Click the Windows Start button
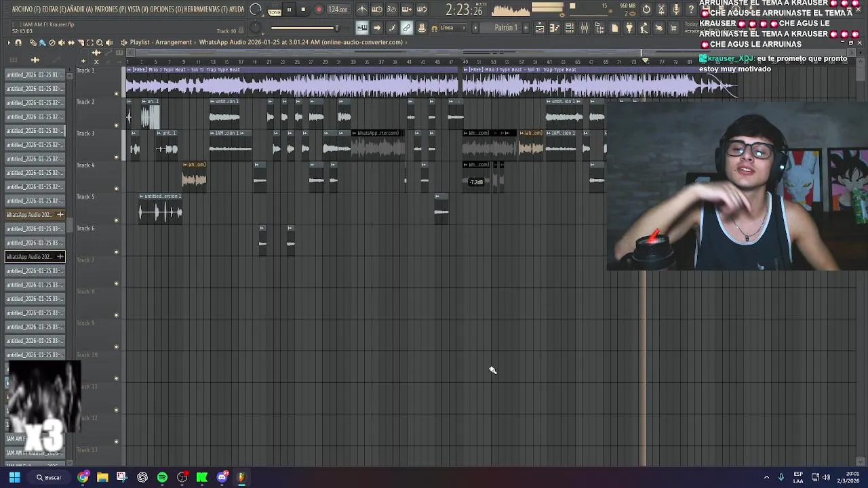The height and width of the screenshot is (488, 868). 14,477
